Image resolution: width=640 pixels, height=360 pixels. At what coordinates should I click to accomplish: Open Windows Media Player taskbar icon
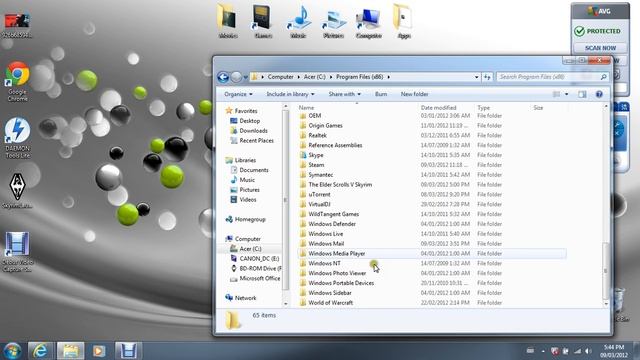click(99, 351)
